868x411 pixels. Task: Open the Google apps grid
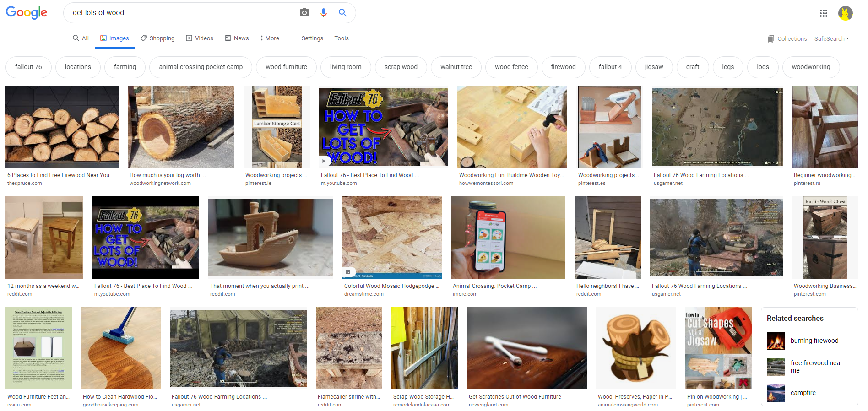[824, 13]
